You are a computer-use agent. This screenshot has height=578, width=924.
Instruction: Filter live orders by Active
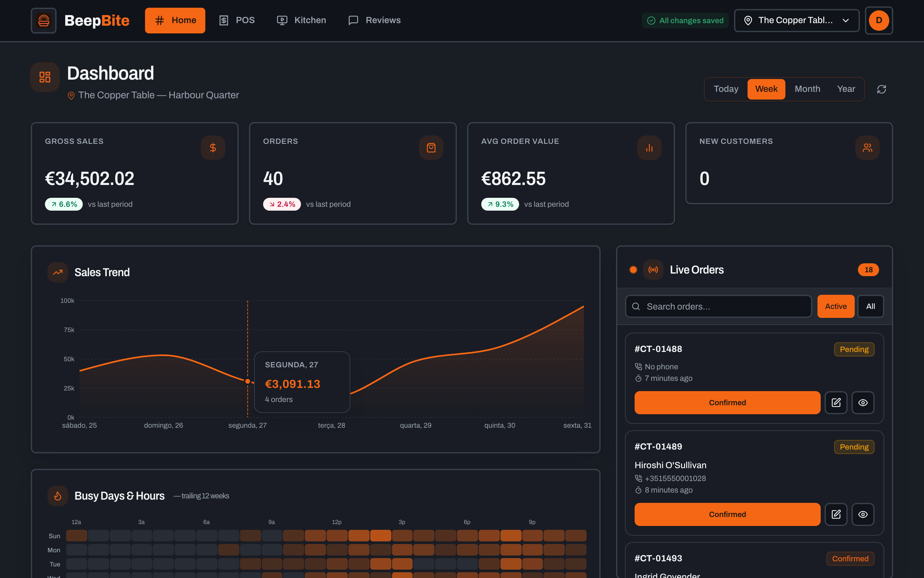click(x=835, y=306)
